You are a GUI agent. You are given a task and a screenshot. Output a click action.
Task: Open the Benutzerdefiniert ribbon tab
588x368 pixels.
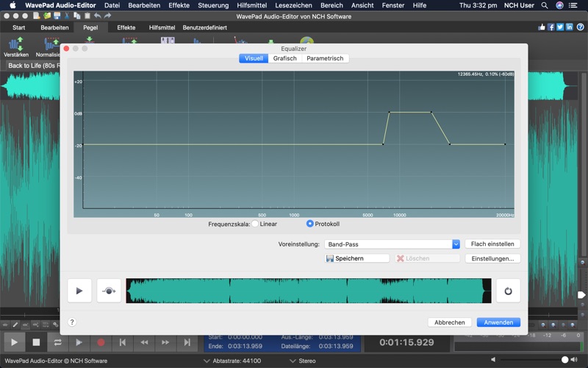tap(205, 27)
